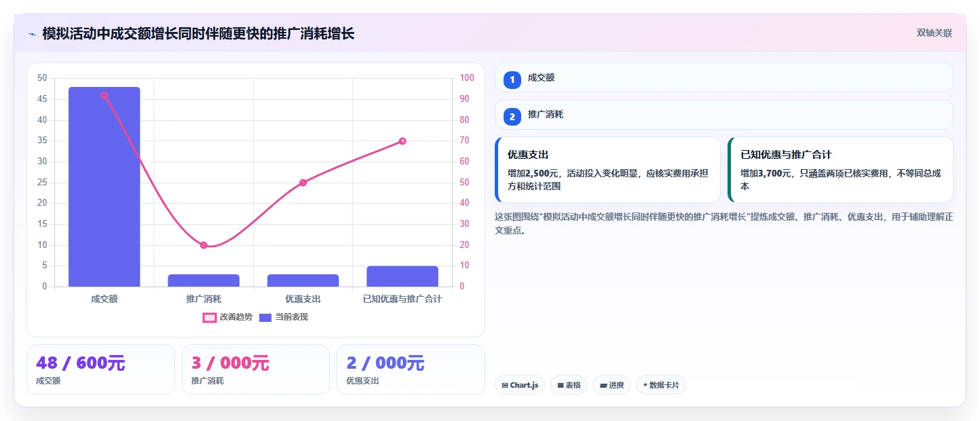980x421 pixels.
Task: Click the pink 改善趋势 legend swatch
Action: (210, 317)
